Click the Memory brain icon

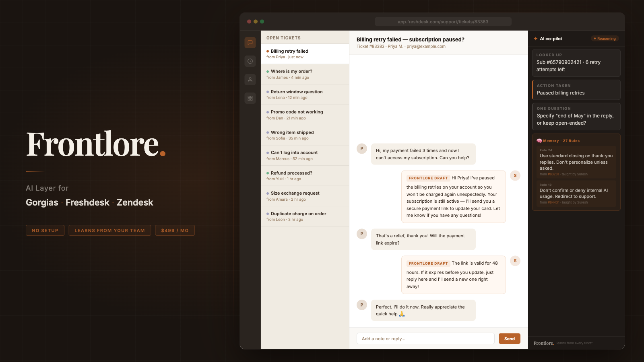(539, 141)
